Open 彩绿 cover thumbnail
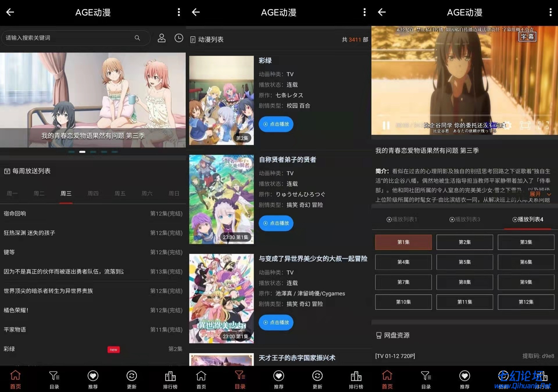Screen dimensions: 558x392 coord(221,100)
